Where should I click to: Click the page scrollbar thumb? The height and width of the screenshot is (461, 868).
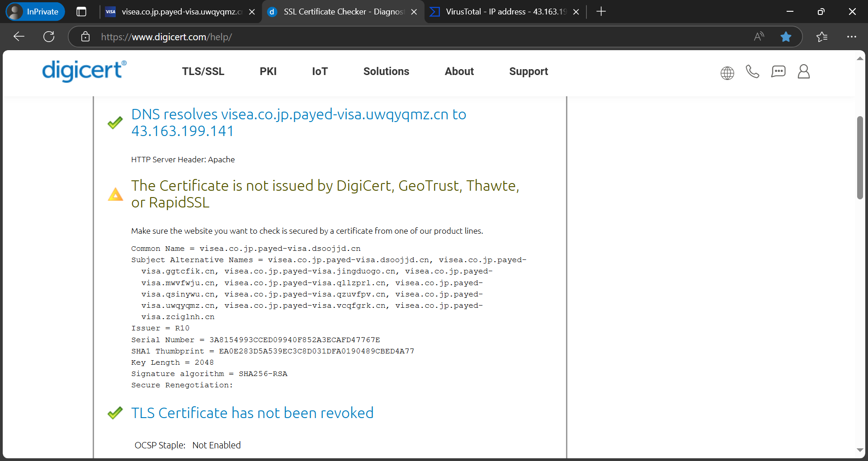tap(860, 158)
